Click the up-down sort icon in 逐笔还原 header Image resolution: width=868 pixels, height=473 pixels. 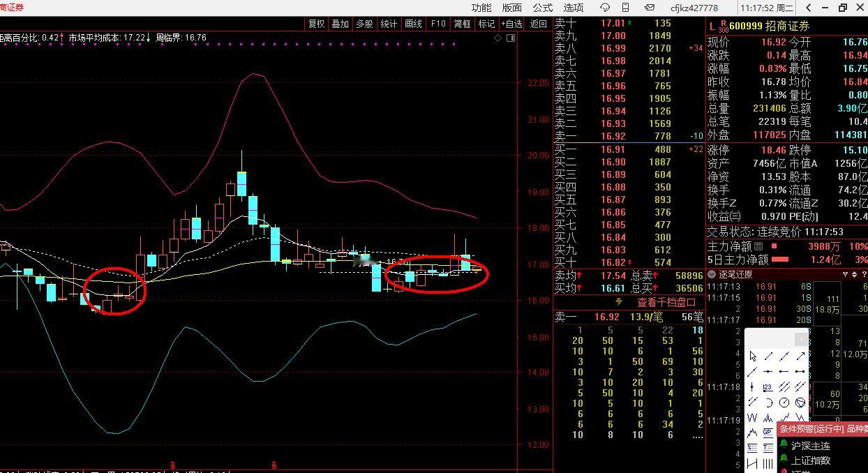point(855,274)
